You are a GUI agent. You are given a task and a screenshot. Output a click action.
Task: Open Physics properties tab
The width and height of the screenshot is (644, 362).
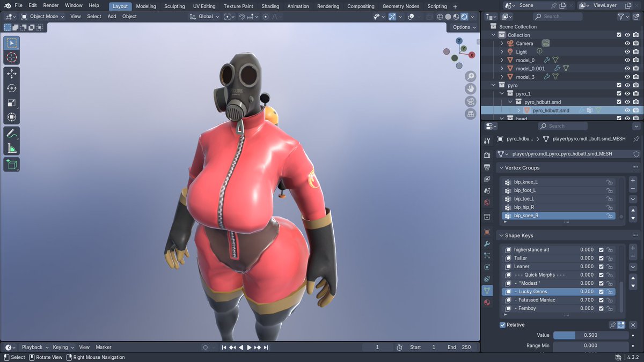pos(487,267)
